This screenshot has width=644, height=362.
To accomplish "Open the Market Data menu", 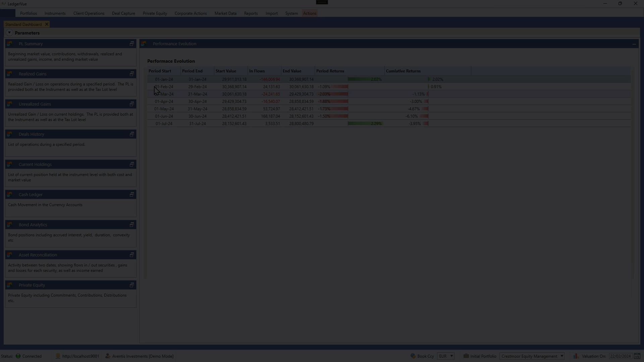I will 225,13.
